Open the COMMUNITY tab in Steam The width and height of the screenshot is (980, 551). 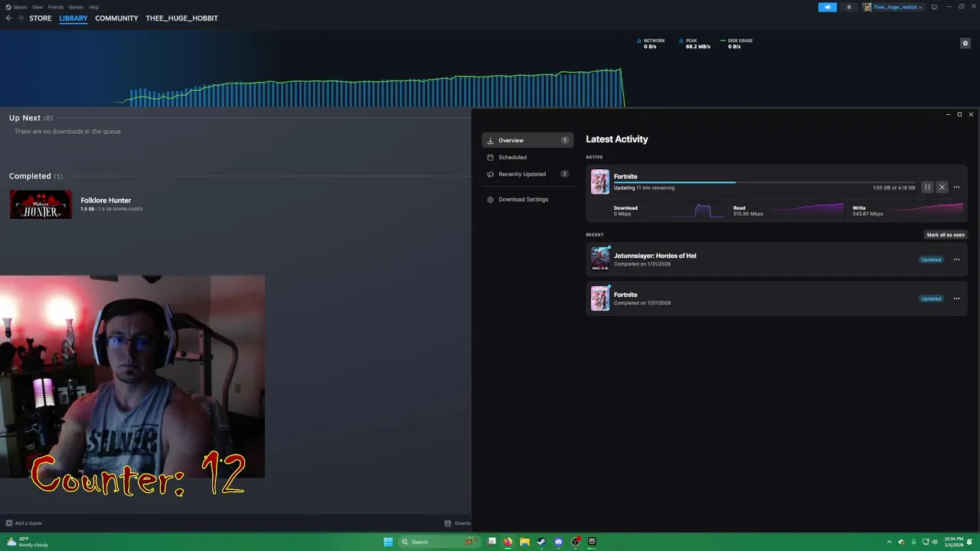pyautogui.click(x=116, y=18)
